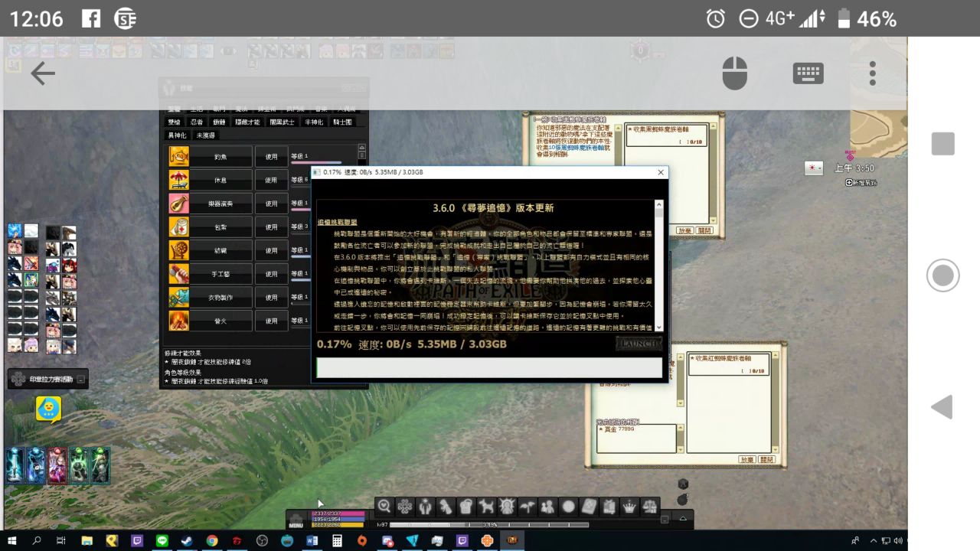Expand the game menu bar up-arrow
This screenshot has width=980, height=551.
[x=682, y=518]
